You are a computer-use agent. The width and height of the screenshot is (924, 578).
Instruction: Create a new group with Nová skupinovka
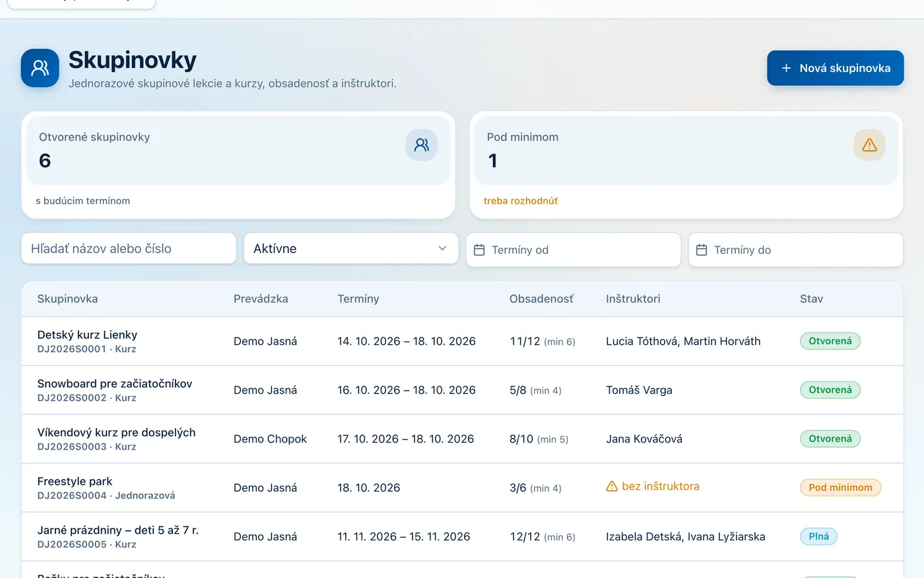[835, 68]
